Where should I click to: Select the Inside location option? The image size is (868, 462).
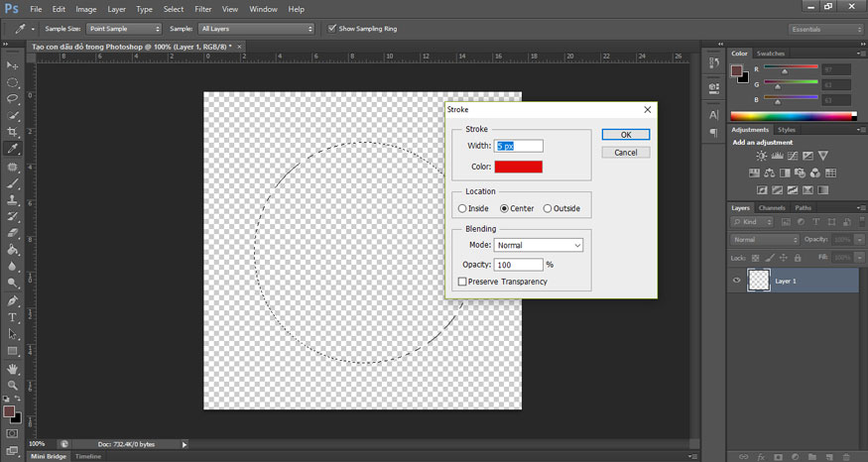pos(473,208)
